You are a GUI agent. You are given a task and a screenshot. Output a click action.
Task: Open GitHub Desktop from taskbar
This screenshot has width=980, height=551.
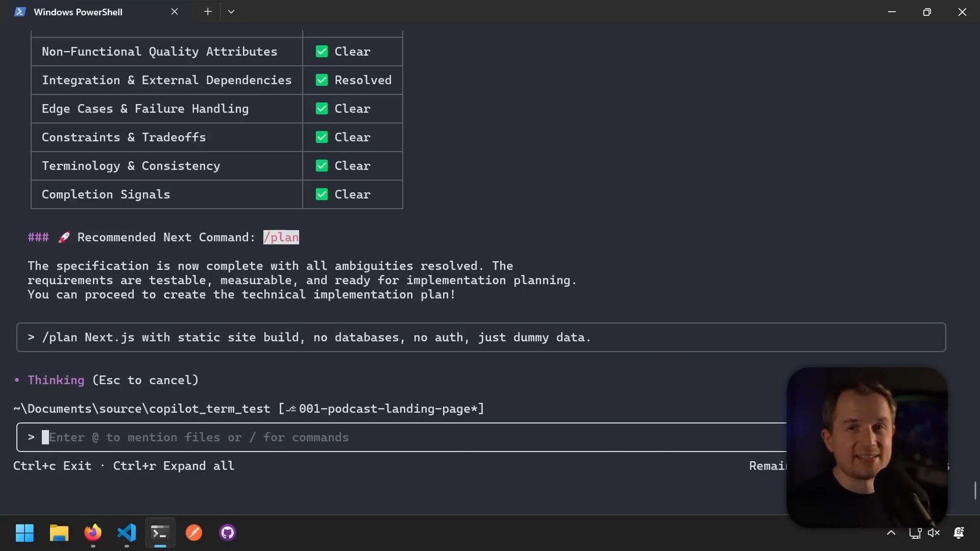point(228,533)
